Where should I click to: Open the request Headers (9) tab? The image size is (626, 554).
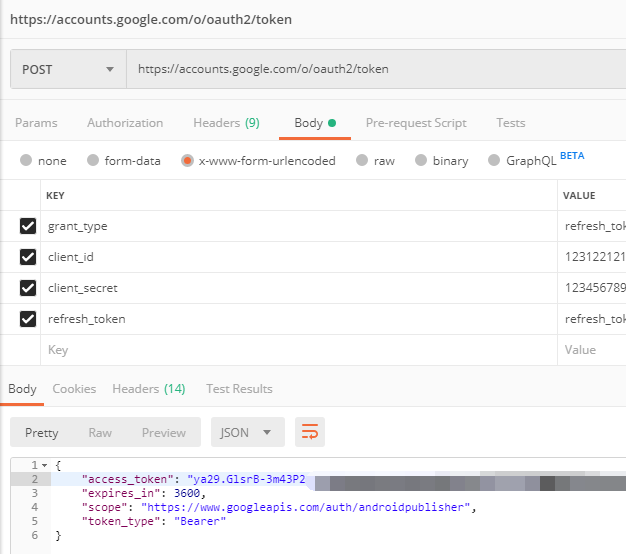coord(226,123)
